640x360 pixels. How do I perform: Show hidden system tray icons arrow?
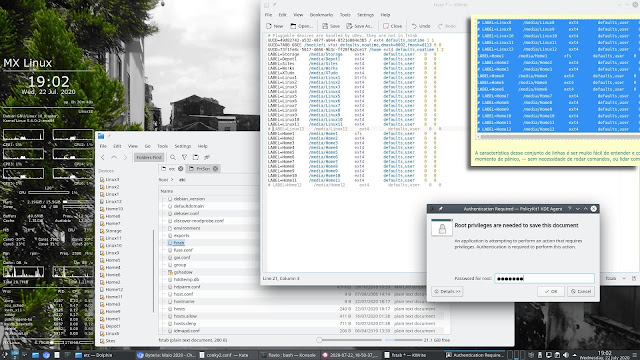click(575, 355)
